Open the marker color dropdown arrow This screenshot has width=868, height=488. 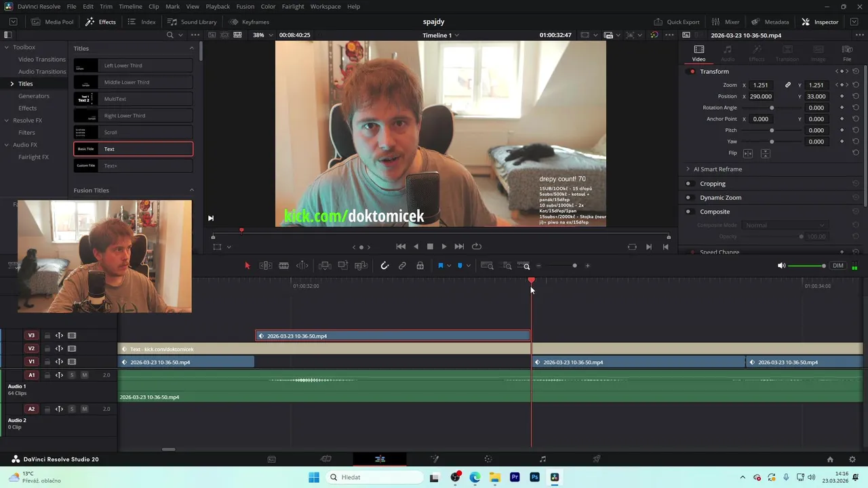(x=468, y=266)
